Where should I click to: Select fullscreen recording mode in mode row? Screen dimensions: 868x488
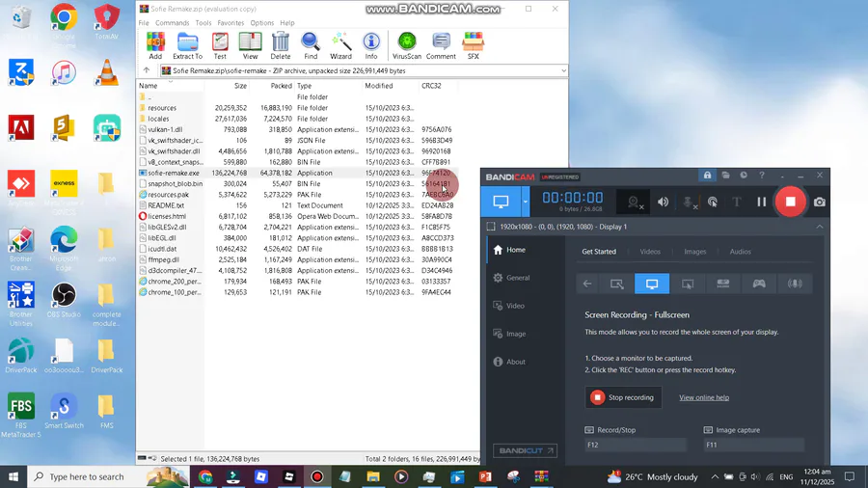652,284
